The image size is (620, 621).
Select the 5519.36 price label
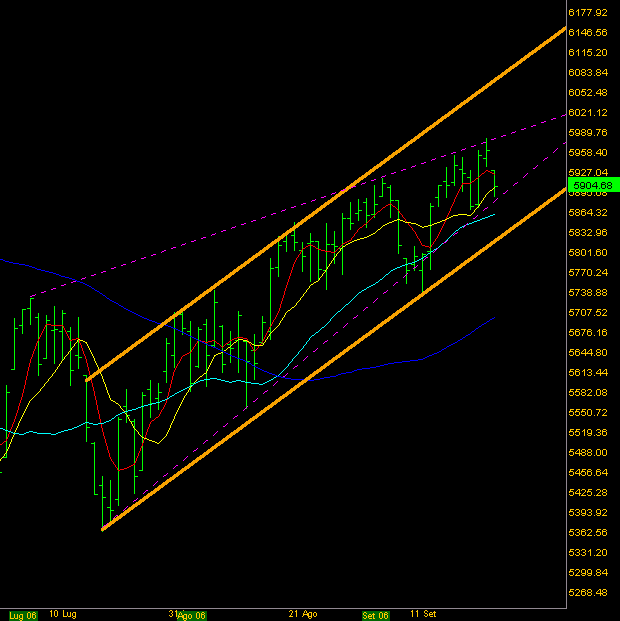(588, 432)
